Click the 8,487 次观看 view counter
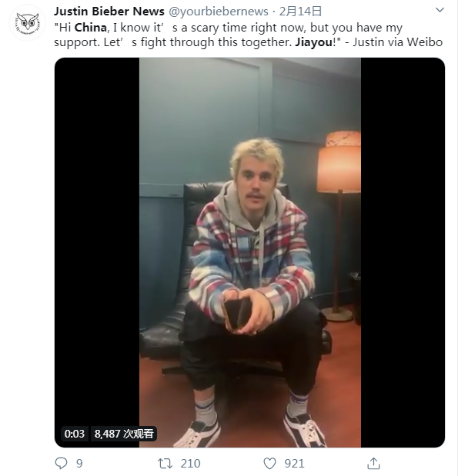This screenshot has height=476, width=458. tap(124, 434)
